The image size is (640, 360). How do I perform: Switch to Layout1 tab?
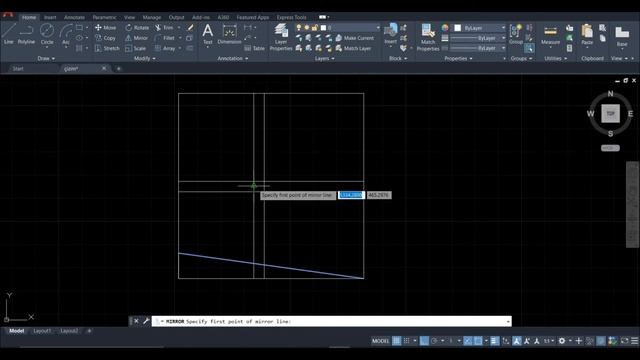click(x=42, y=331)
